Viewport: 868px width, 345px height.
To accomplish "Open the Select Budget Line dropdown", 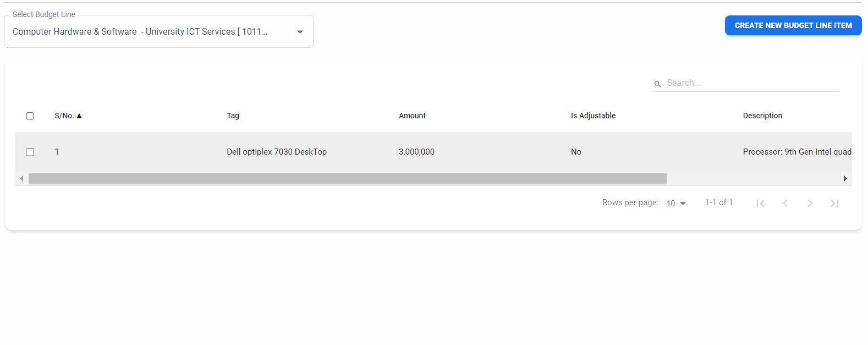I will coord(158,31).
